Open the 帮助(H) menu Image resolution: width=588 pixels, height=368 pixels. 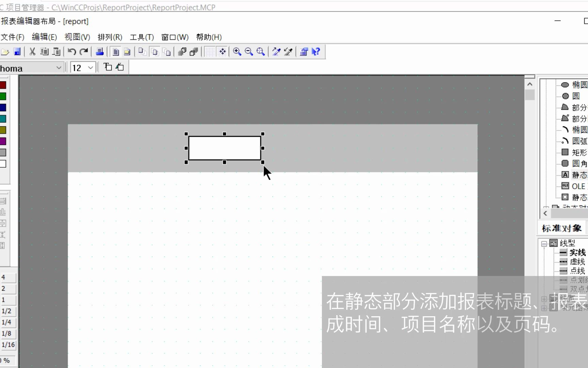pos(209,37)
